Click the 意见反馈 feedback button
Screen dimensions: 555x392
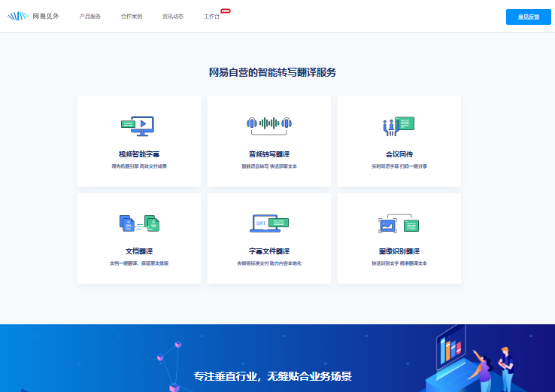click(x=528, y=17)
